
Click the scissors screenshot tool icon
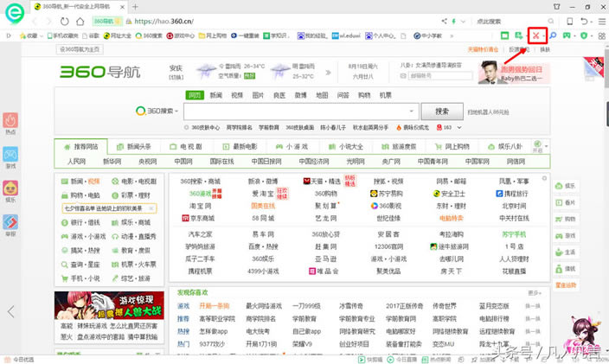click(x=536, y=35)
